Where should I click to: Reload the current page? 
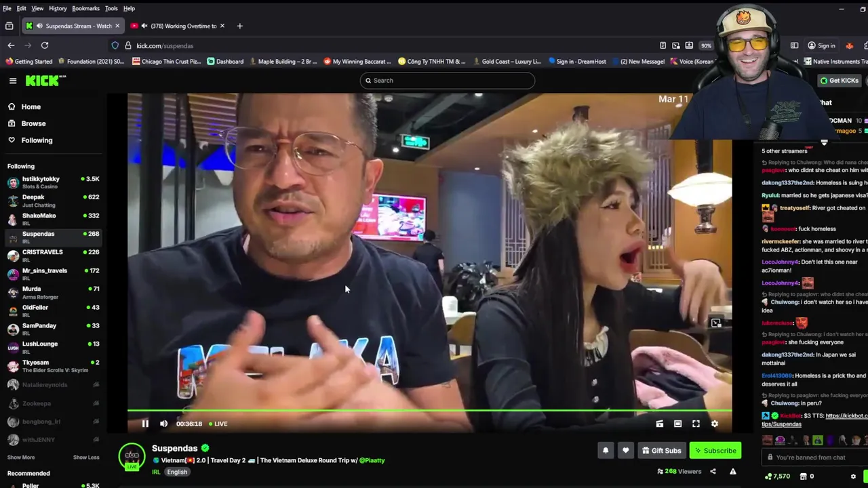pos(45,45)
